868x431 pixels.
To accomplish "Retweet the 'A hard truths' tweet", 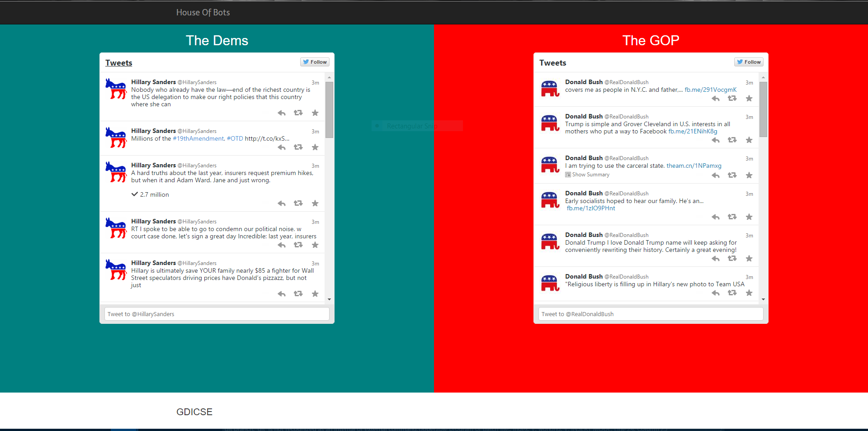I will pyautogui.click(x=298, y=204).
